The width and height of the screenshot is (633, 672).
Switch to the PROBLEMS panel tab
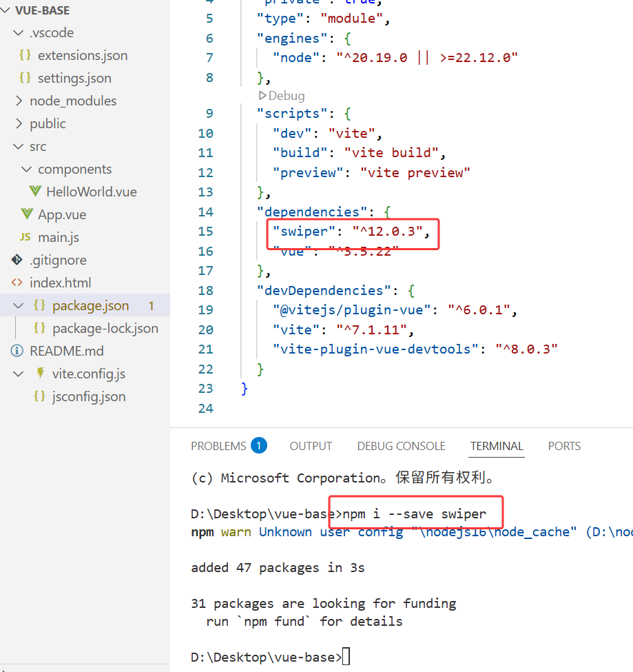218,446
